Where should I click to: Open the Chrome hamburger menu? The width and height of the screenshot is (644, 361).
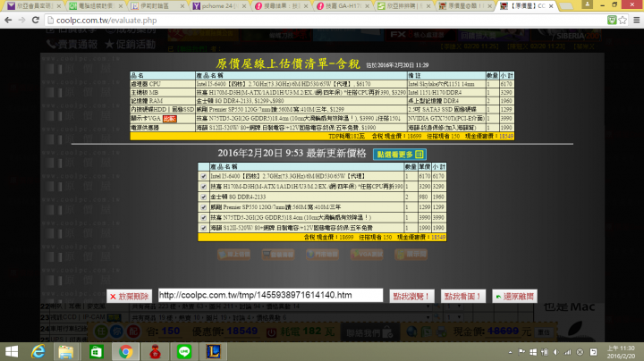click(x=637, y=20)
